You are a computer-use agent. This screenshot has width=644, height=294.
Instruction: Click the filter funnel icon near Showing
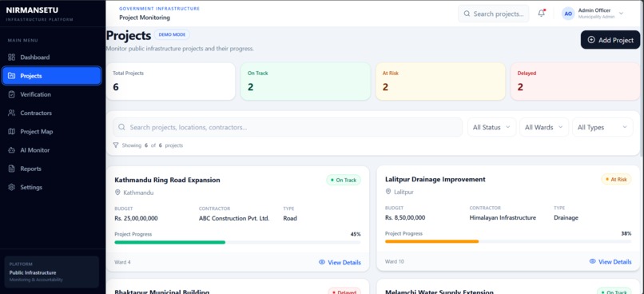point(116,145)
